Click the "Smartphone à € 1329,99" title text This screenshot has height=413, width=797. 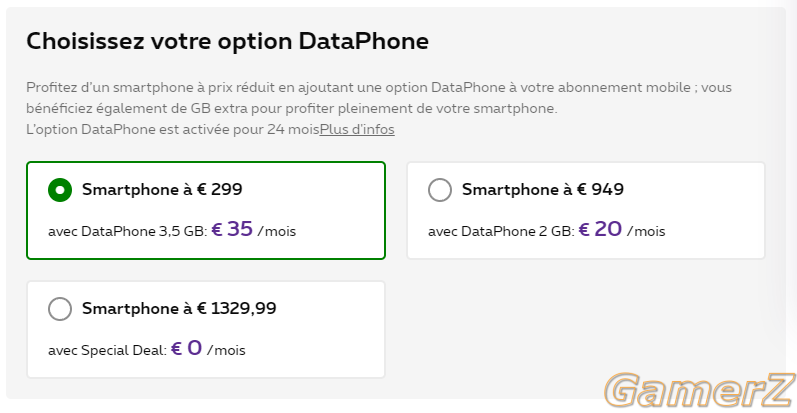point(179,308)
